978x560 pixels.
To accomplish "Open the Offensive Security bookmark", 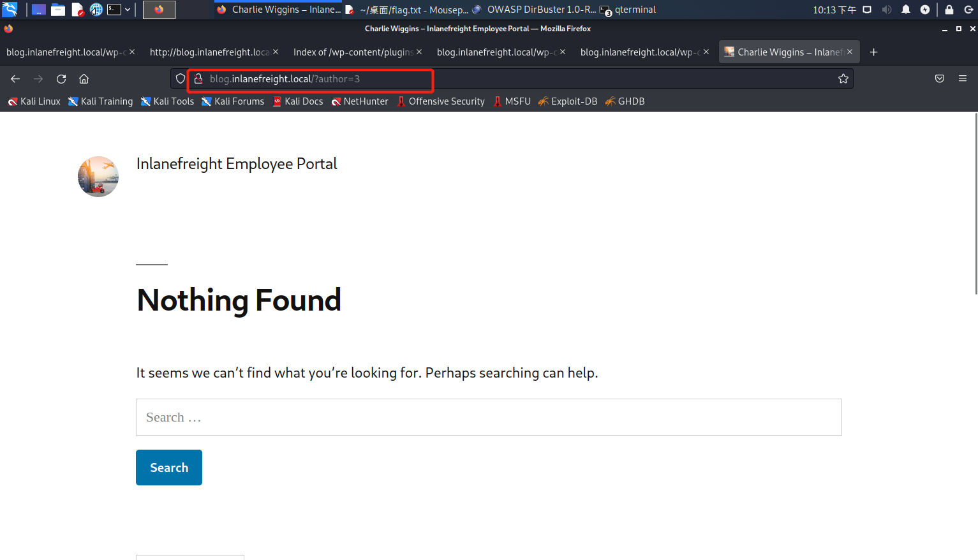I will click(x=441, y=101).
